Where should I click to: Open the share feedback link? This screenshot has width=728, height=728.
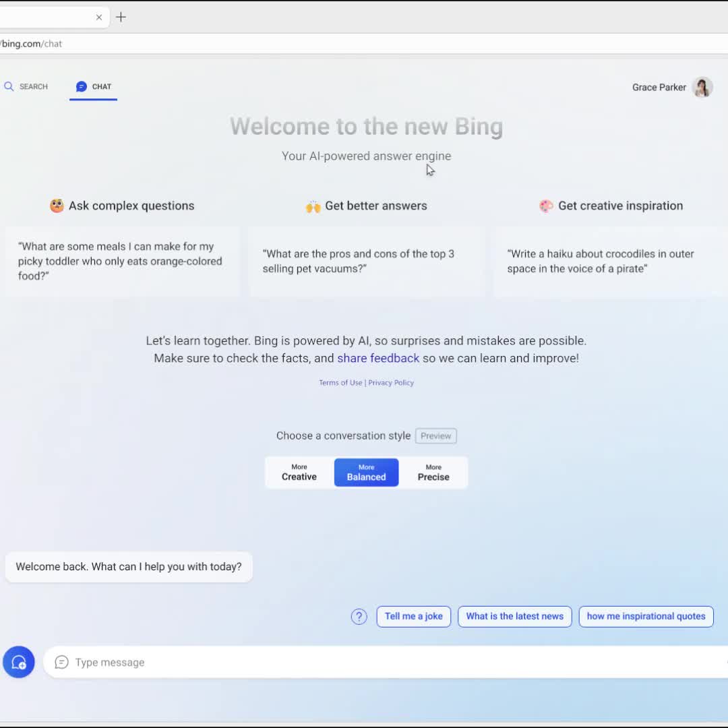[x=378, y=358]
